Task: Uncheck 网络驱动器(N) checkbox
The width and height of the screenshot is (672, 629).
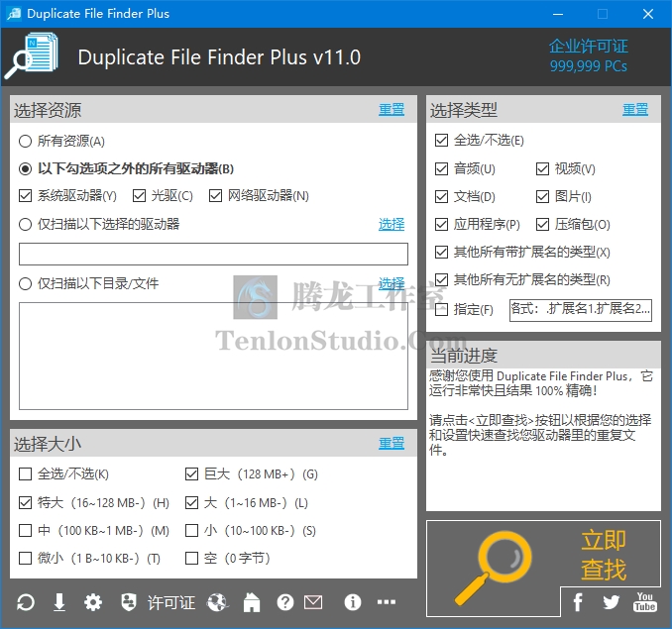Action: tap(215, 196)
